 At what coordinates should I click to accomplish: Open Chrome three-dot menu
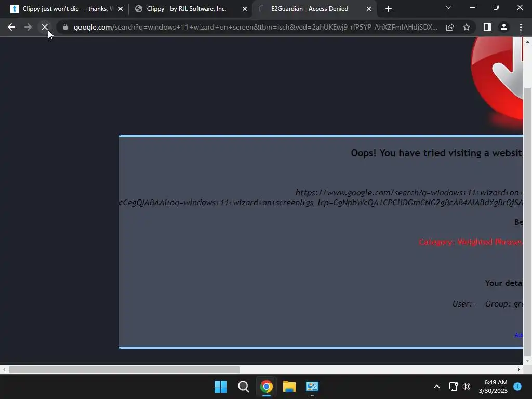tap(521, 27)
